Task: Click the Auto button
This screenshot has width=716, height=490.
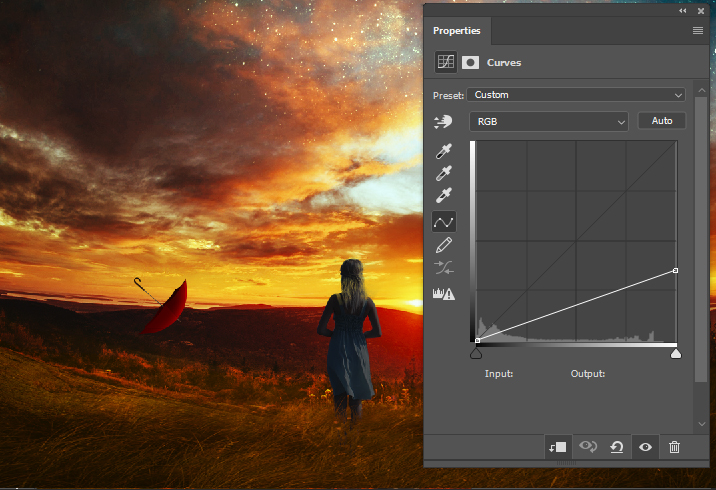Action: point(661,121)
